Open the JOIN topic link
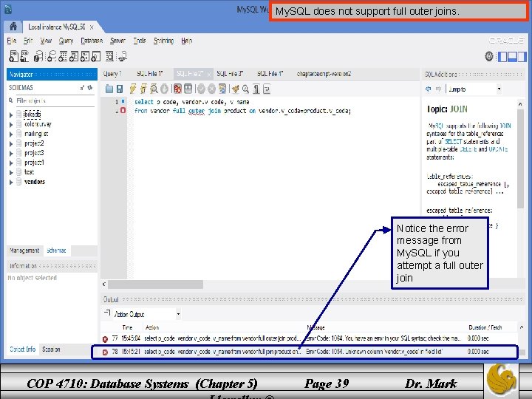This screenshot has height=399, width=532. coord(458,109)
